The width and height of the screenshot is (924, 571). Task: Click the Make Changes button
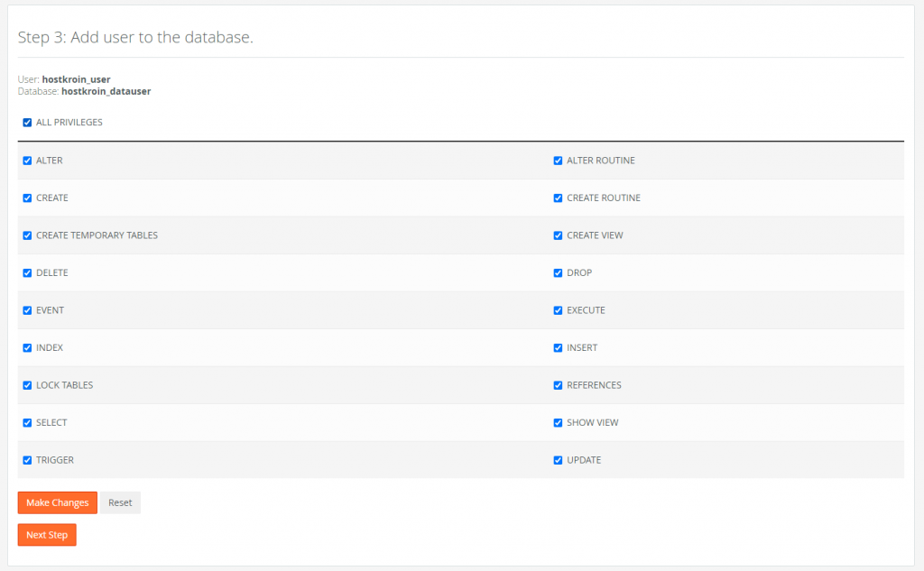(57, 502)
